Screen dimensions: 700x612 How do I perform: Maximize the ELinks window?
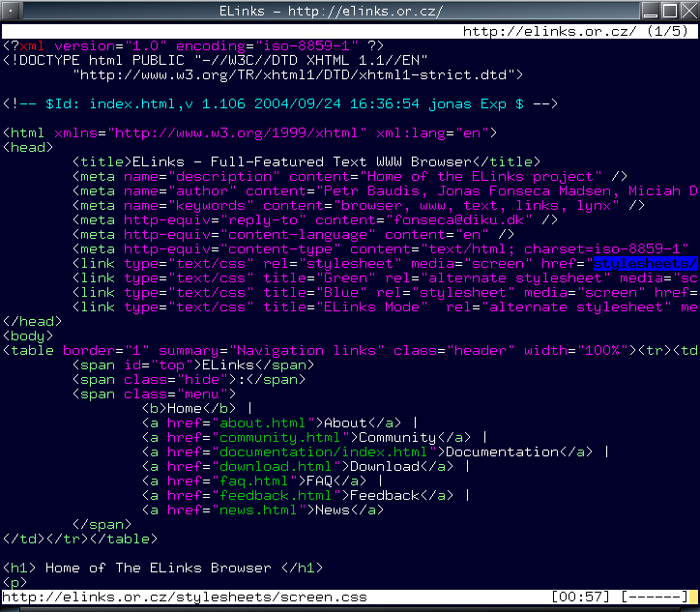click(670, 11)
